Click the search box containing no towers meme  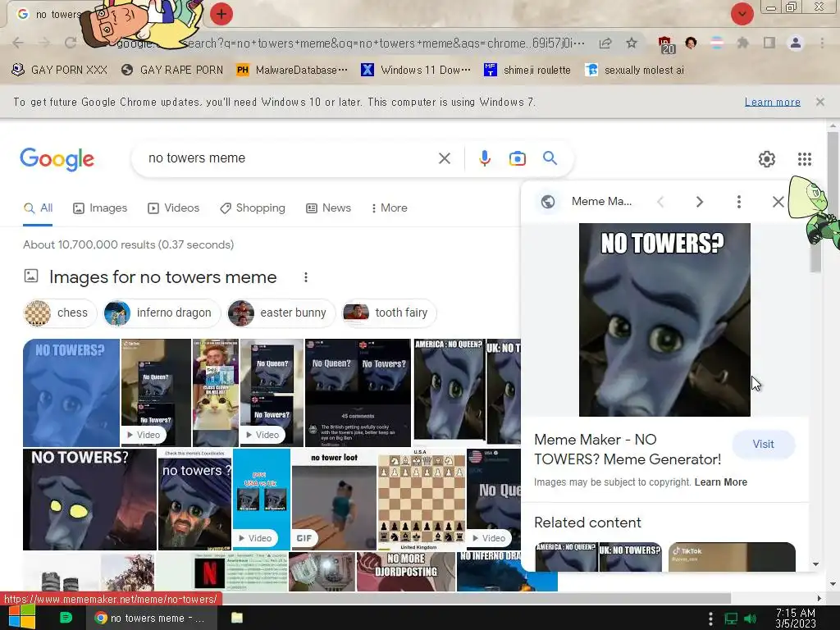(290, 158)
